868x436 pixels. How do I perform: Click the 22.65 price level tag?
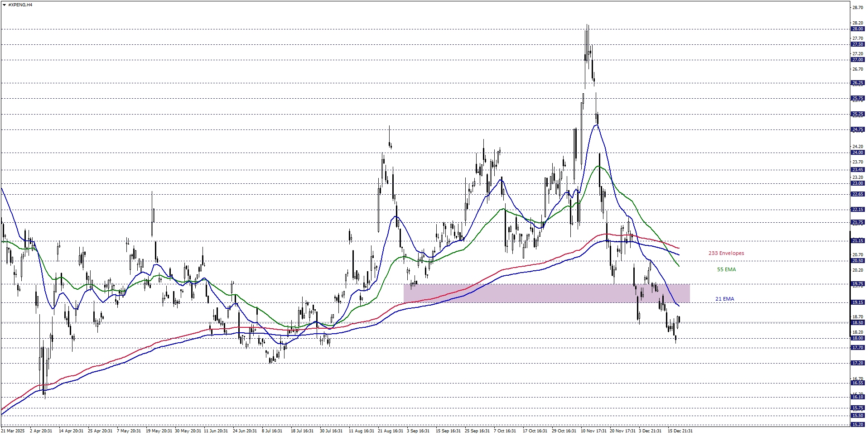pos(857,194)
